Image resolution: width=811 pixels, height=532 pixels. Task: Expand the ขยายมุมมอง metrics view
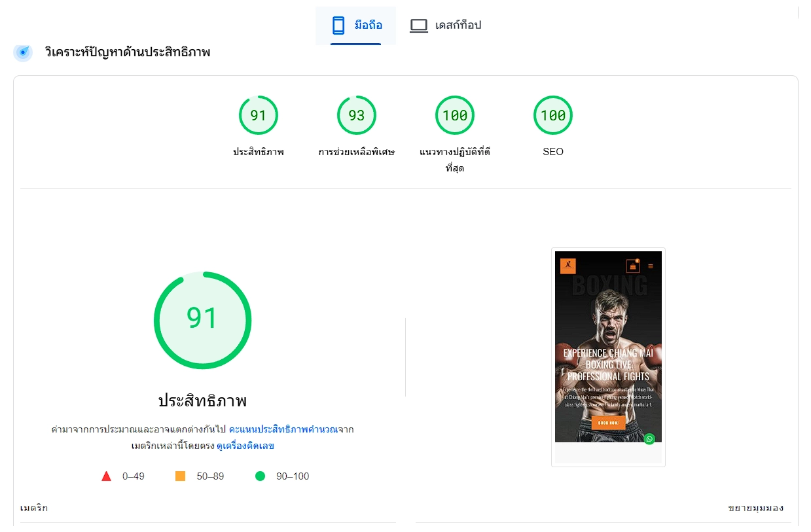click(756, 508)
